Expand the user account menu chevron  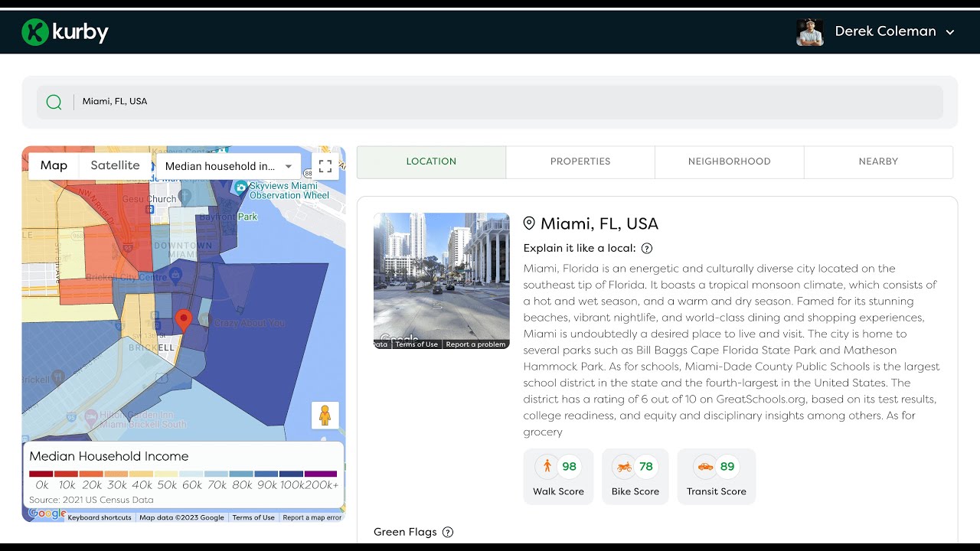coord(950,32)
